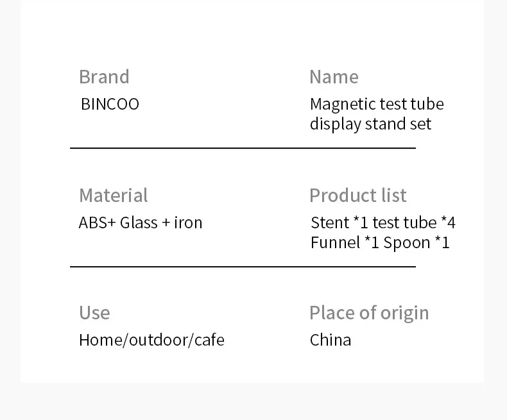This screenshot has height=420, width=507.
Task: Click the Product list heading
Action: (357, 196)
